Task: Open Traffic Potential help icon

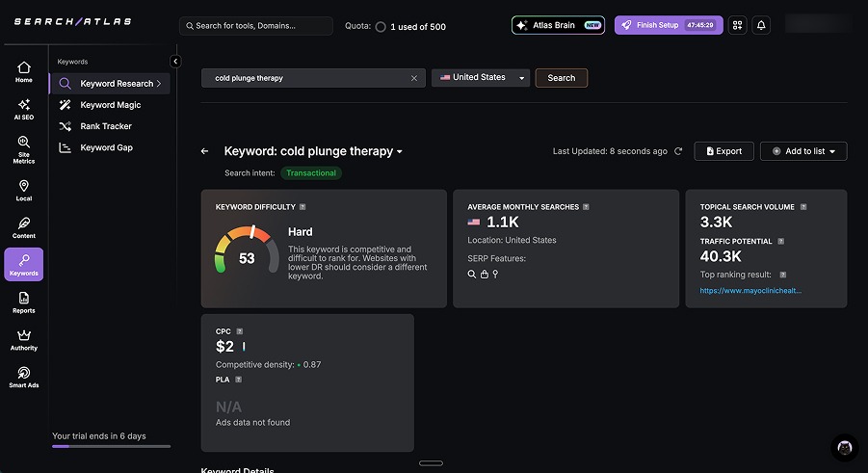Action: pos(780,241)
